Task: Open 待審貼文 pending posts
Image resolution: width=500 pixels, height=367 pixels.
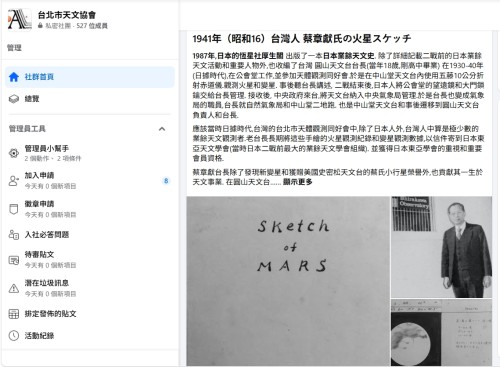Action: click(90, 260)
